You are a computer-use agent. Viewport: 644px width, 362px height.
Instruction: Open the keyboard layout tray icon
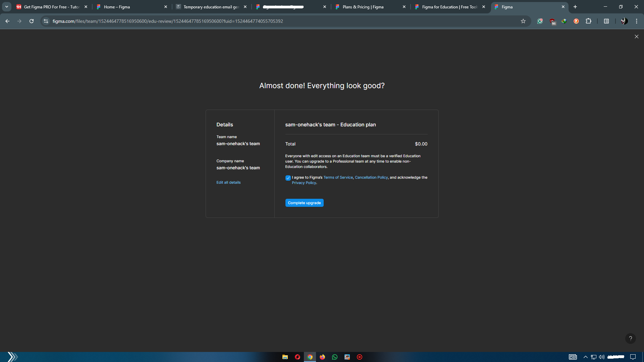573,357
